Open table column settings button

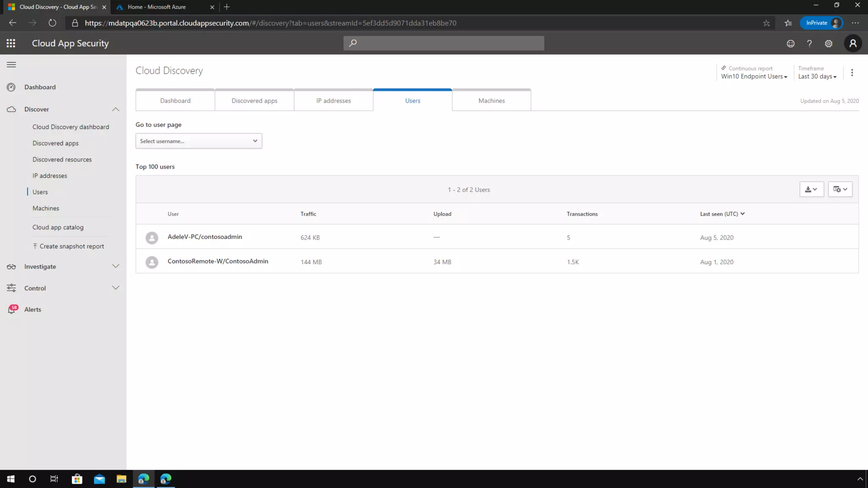click(840, 189)
